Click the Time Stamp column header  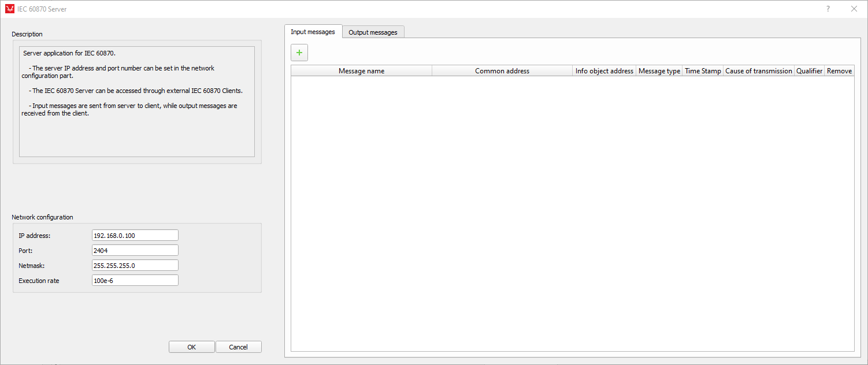pos(703,71)
